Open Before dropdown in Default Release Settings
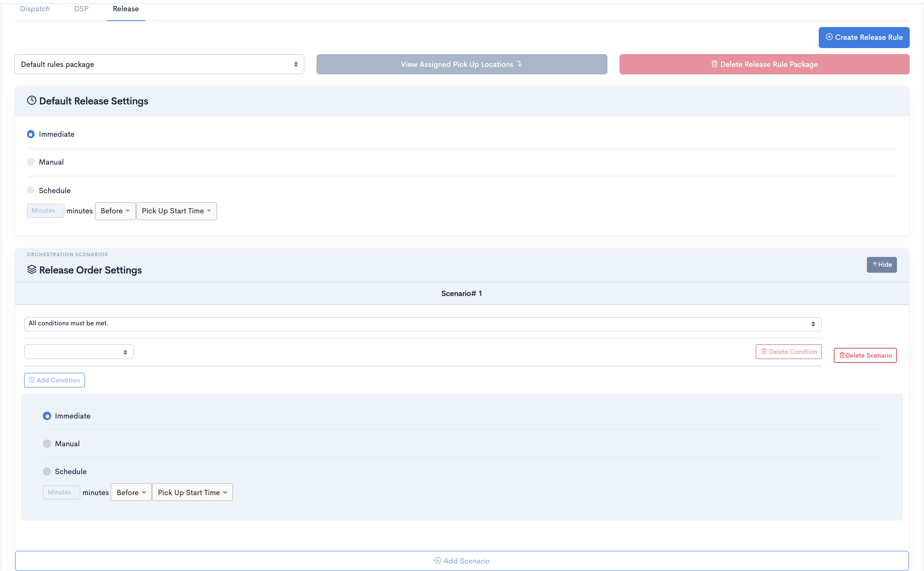This screenshot has height=571, width=924. (x=115, y=211)
